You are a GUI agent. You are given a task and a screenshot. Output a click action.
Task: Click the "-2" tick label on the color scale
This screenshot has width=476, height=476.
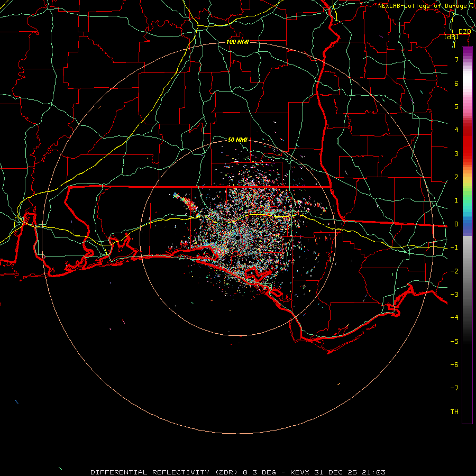[454, 271]
